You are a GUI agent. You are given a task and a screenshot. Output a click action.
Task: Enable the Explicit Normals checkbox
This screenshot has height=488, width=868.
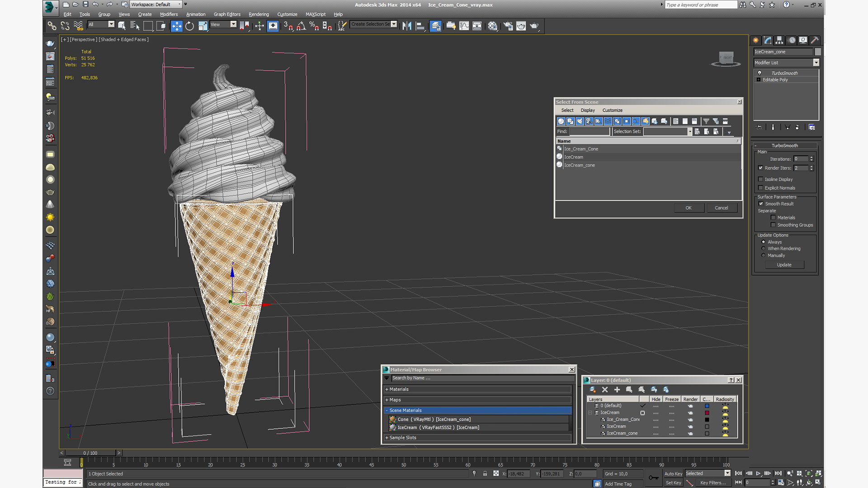tap(760, 188)
